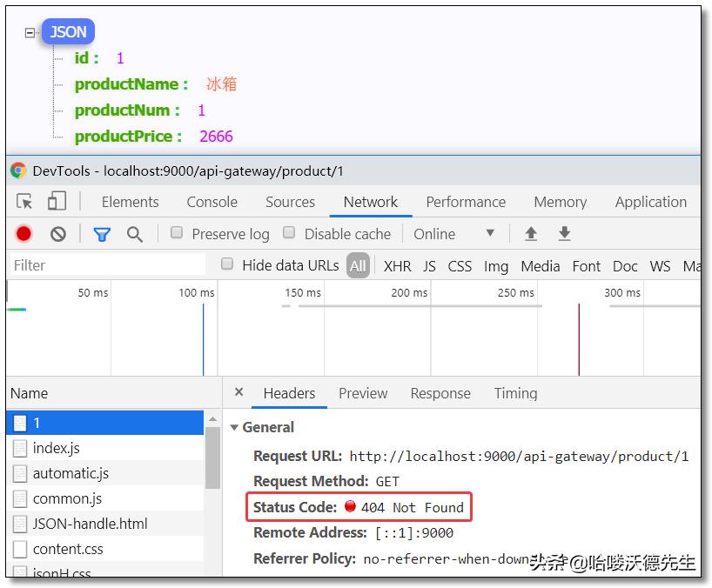Clear the network log icon
This screenshot has width=712, height=588.
point(58,234)
